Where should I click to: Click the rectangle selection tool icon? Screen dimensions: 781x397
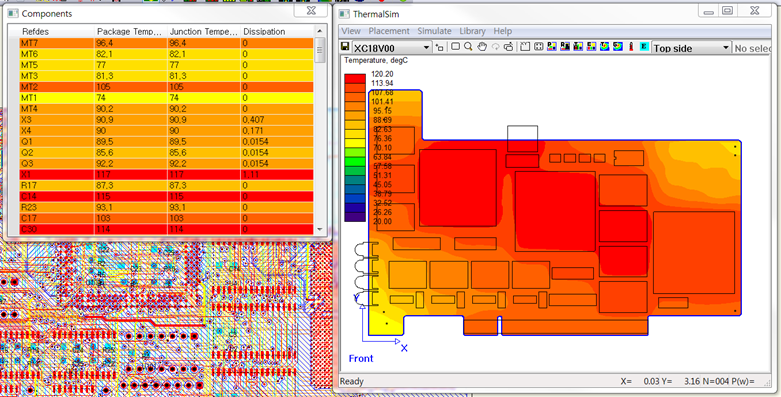(456, 46)
